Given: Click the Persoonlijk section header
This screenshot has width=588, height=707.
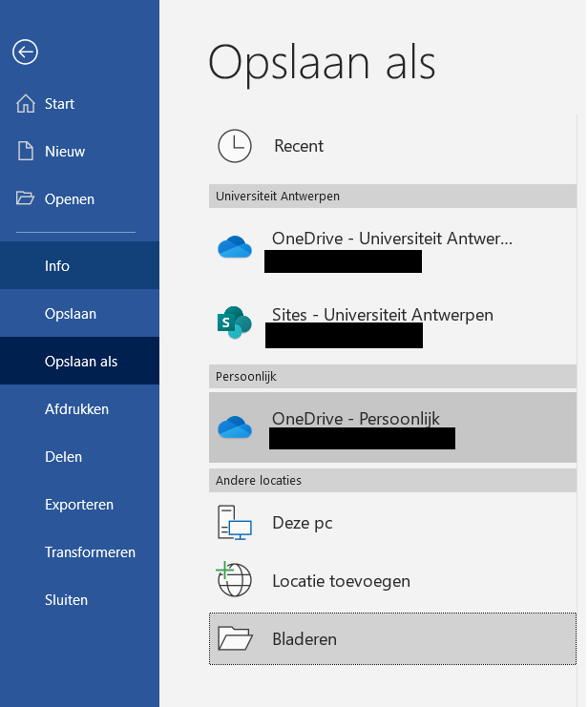Looking at the screenshot, I should [392, 377].
